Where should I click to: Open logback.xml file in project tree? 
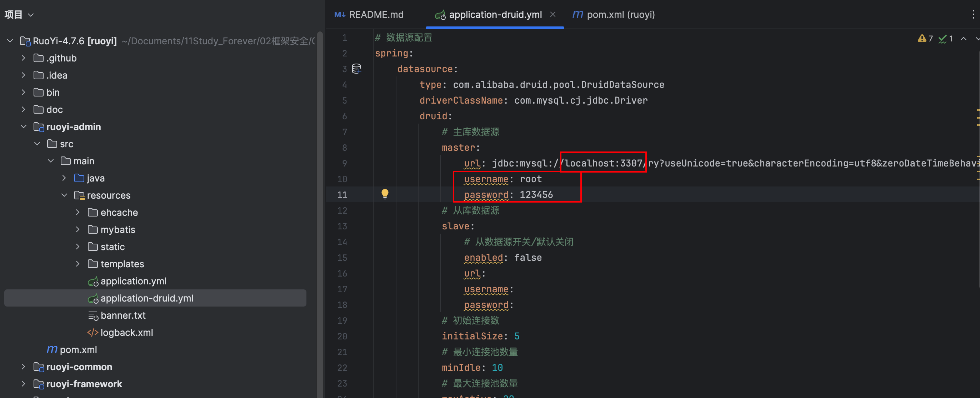[126, 333]
